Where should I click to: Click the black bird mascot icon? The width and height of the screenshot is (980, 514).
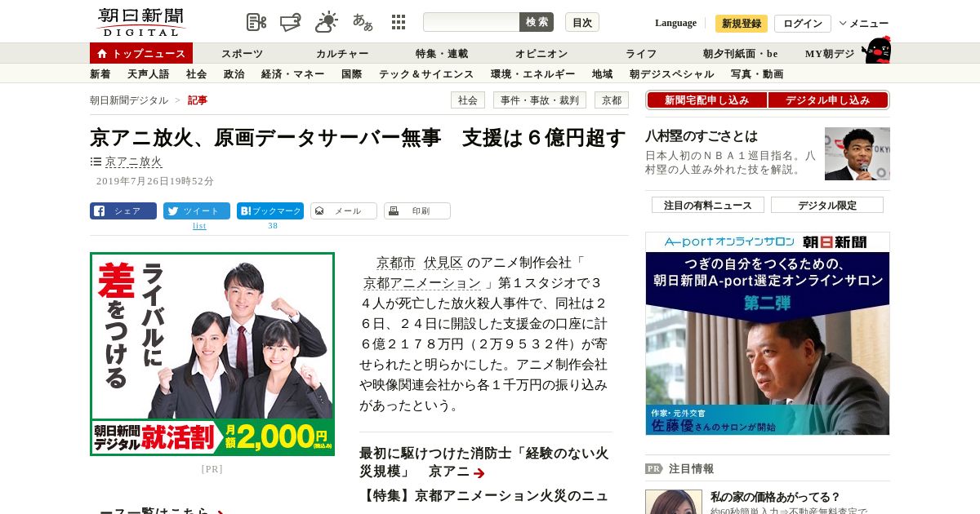point(876,50)
